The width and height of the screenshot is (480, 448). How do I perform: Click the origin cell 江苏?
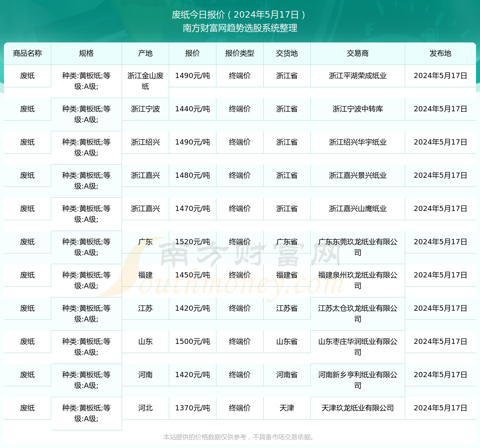pyautogui.click(x=145, y=308)
